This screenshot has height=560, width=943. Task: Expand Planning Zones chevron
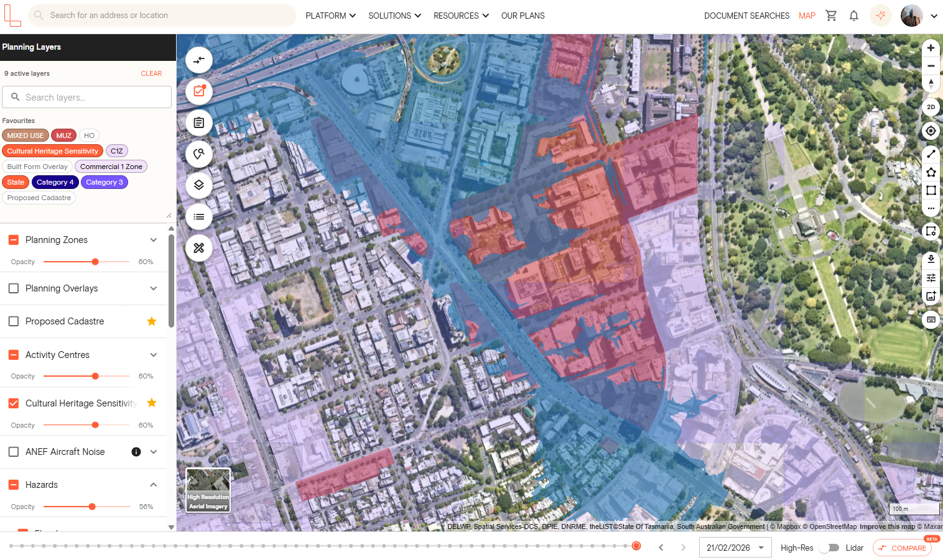(154, 240)
